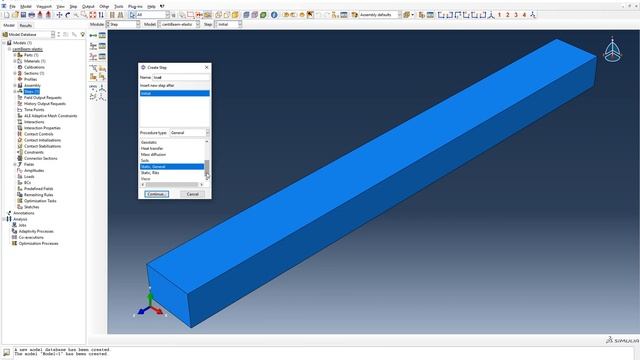
Task: Switch to the Model tab
Action: coord(9,25)
